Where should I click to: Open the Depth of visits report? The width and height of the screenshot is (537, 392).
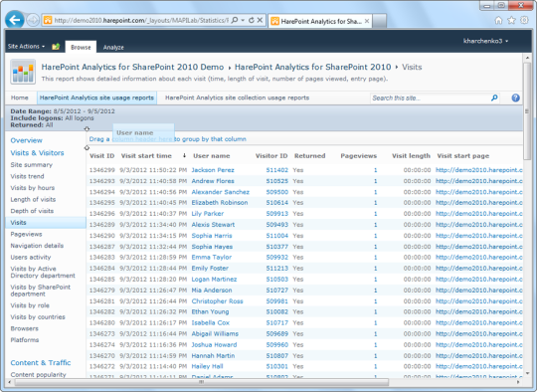coord(32,211)
